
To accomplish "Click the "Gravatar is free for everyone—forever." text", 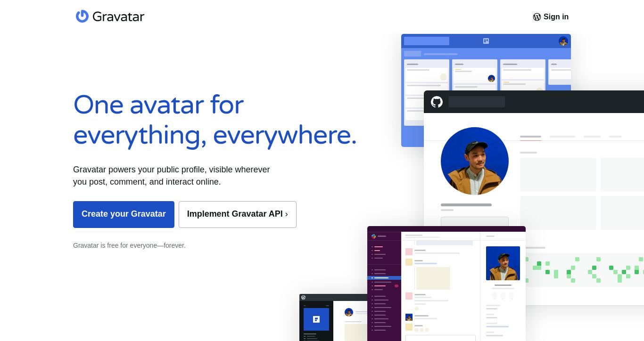I will point(129,245).
